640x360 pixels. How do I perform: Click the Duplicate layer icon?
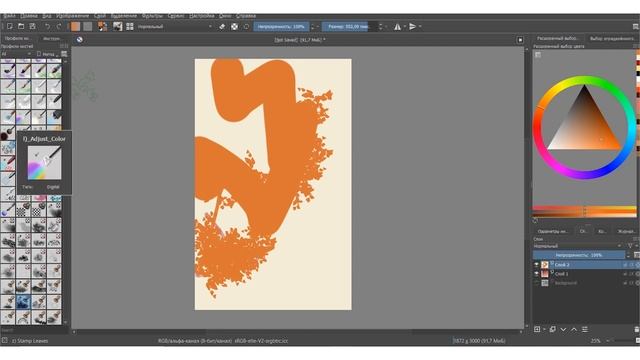coord(552,329)
